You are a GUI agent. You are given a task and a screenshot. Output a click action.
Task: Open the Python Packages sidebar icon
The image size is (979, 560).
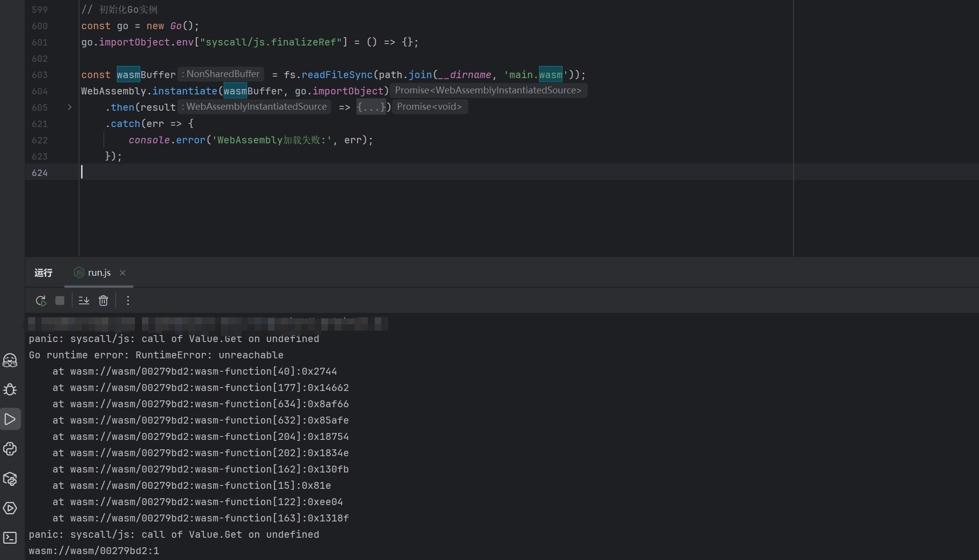click(x=10, y=478)
